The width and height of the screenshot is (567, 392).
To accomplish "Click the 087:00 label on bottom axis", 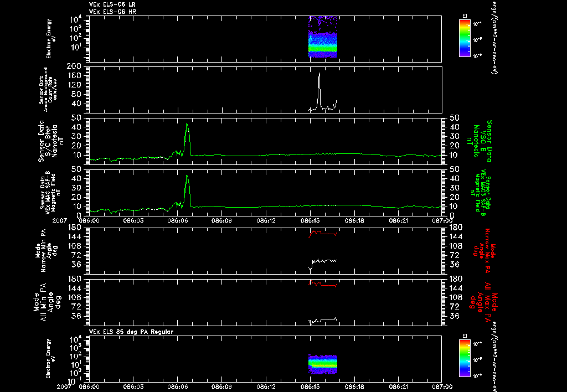I will pyautogui.click(x=442, y=386).
